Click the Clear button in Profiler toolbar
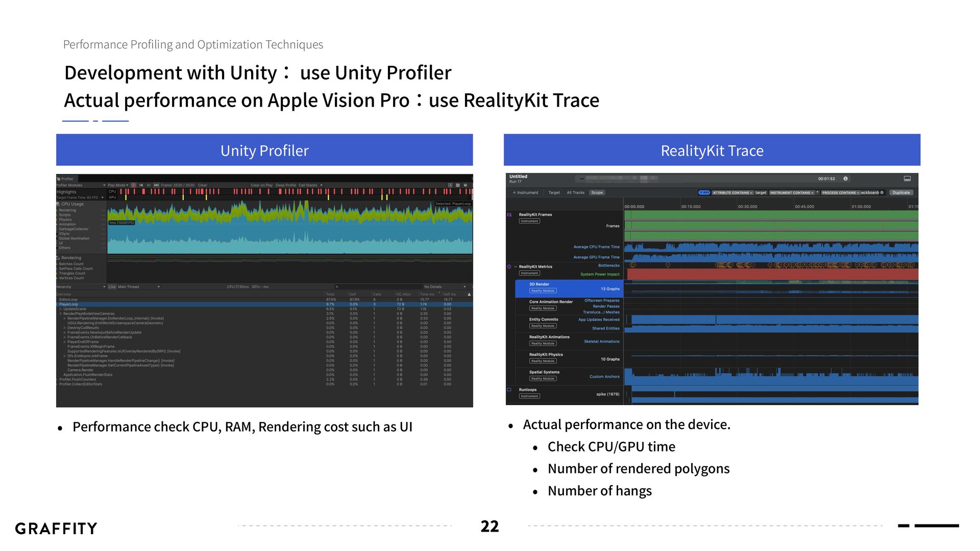Image resolution: width=980 pixels, height=551 pixels. (x=202, y=185)
